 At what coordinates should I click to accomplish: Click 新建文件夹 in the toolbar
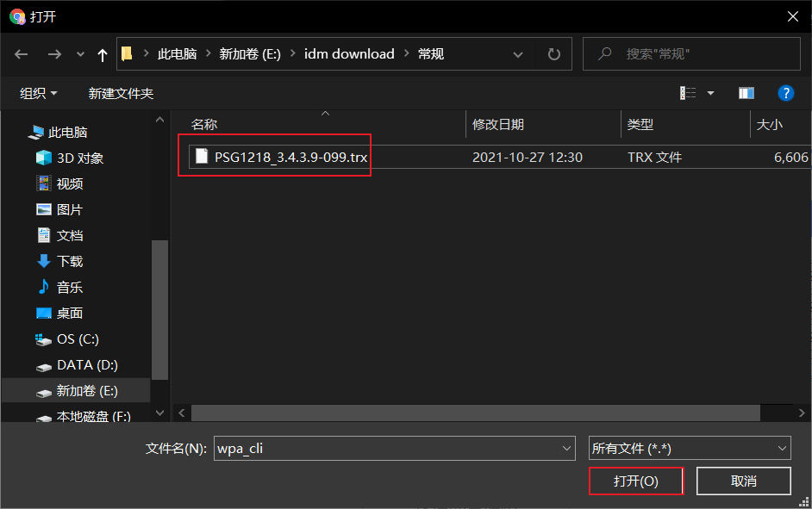click(x=121, y=93)
